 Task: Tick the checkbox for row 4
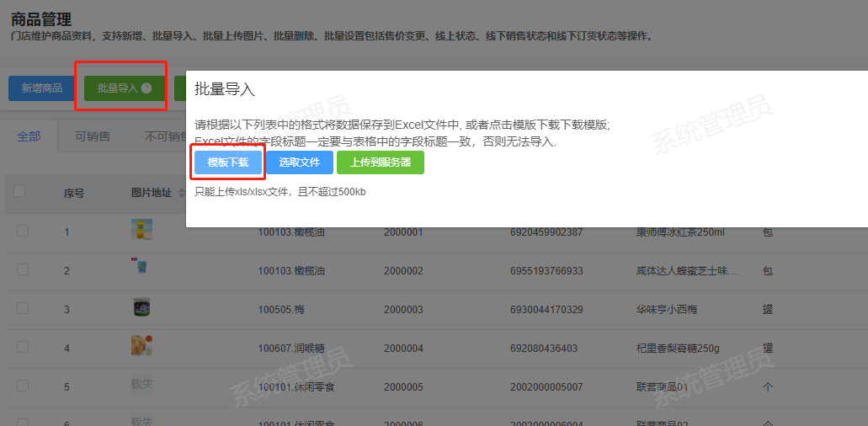pyautogui.click(x=23, y=347)
